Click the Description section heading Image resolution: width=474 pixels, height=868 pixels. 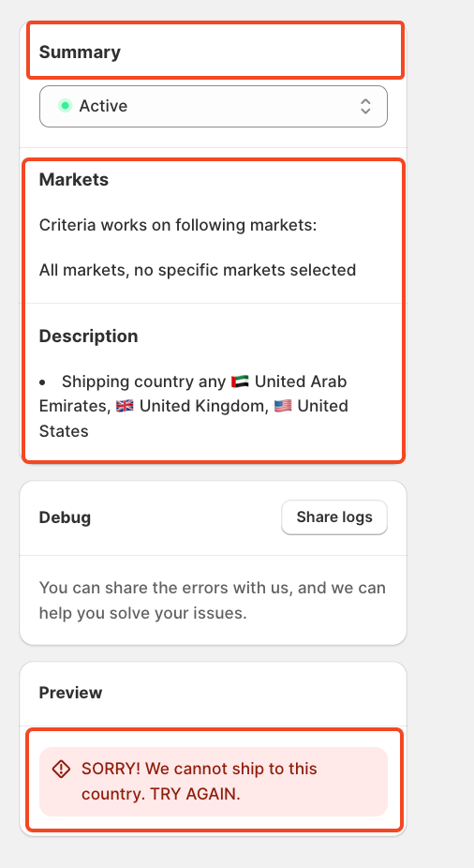pos(88,337)
